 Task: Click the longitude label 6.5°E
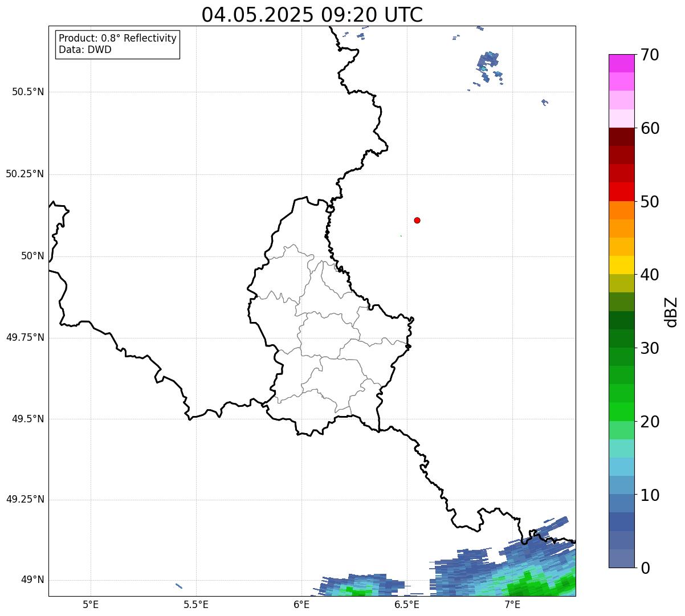[407, 605]
